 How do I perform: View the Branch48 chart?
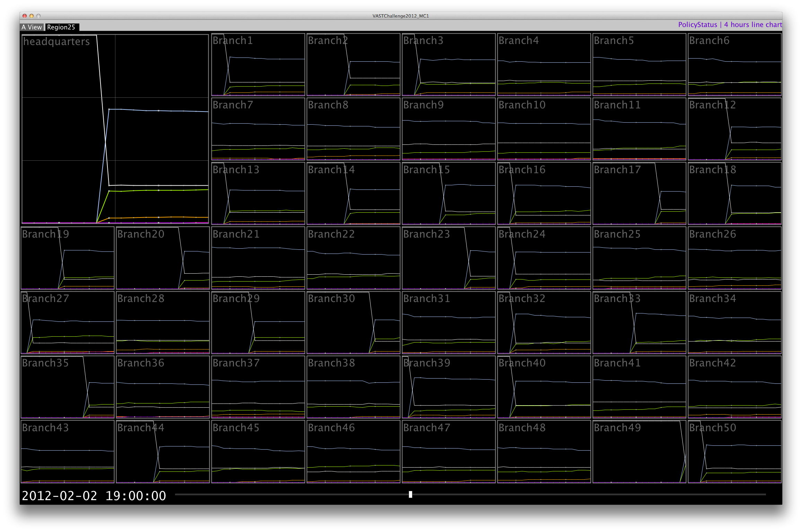[x=544, y=452]
